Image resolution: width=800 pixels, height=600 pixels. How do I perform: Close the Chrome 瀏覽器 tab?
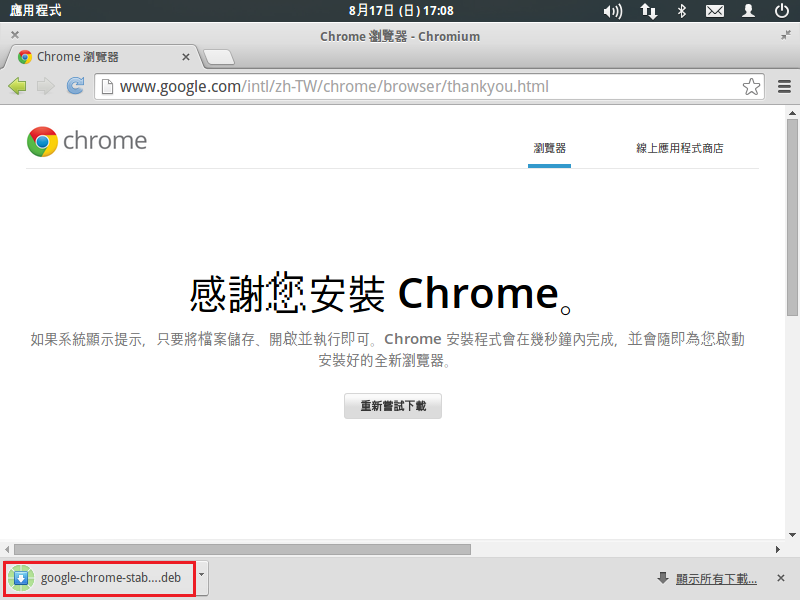coord(186,57)
